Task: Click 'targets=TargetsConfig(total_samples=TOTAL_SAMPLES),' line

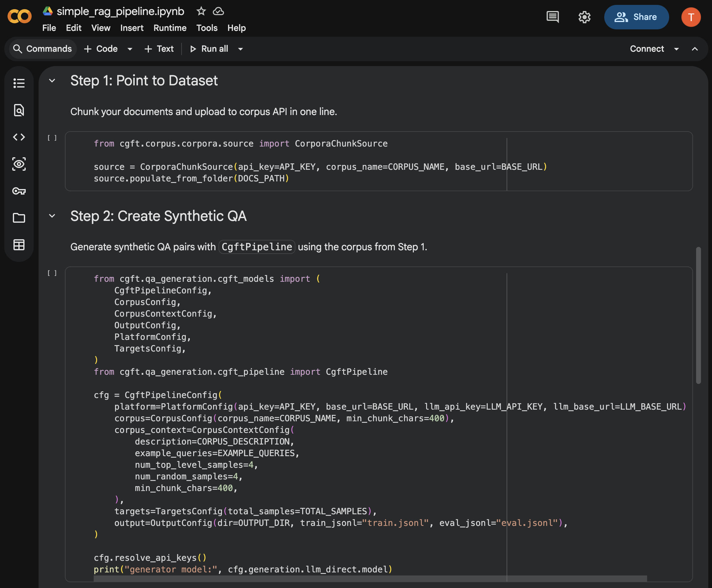Action: point(245,512)
